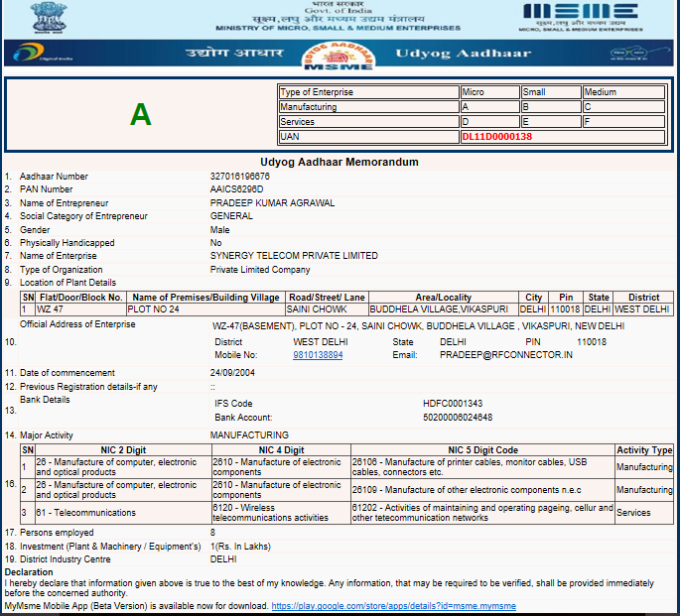Screen dimensions: 680x616
Task: Click the 61202 telecommunication networks cell
Action: pyautogui.click(x=482, y=513)
